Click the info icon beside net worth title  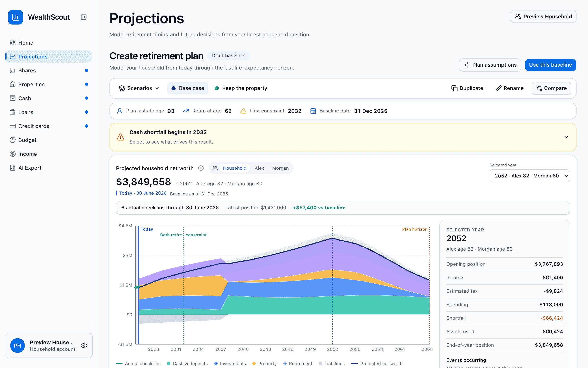point(201,168)
